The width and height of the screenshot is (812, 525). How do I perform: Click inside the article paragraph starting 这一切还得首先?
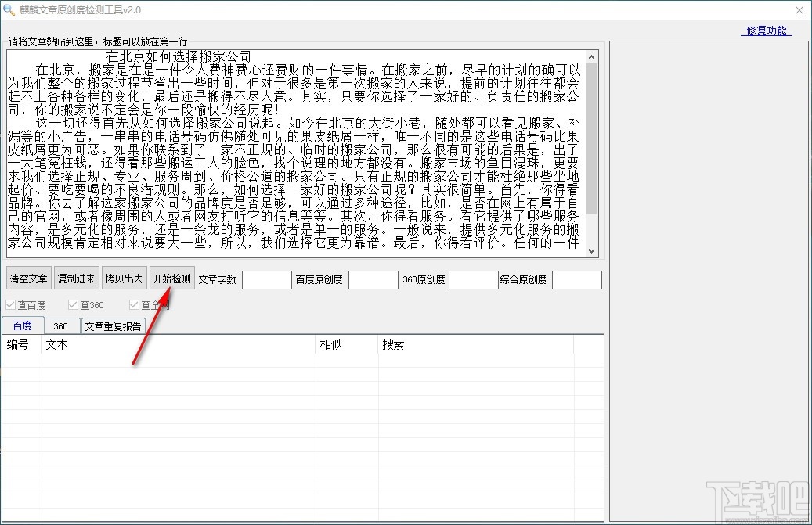293,183
